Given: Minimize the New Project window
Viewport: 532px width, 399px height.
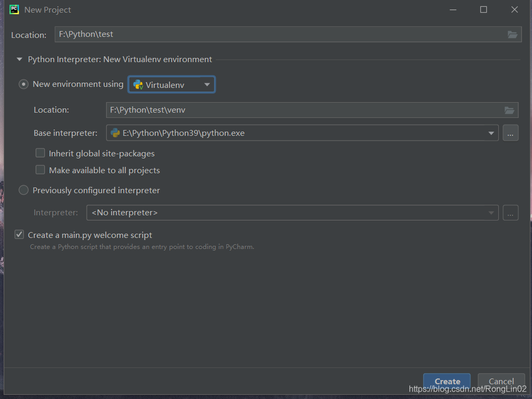Looking at the screenshot, I should [453, 9].
